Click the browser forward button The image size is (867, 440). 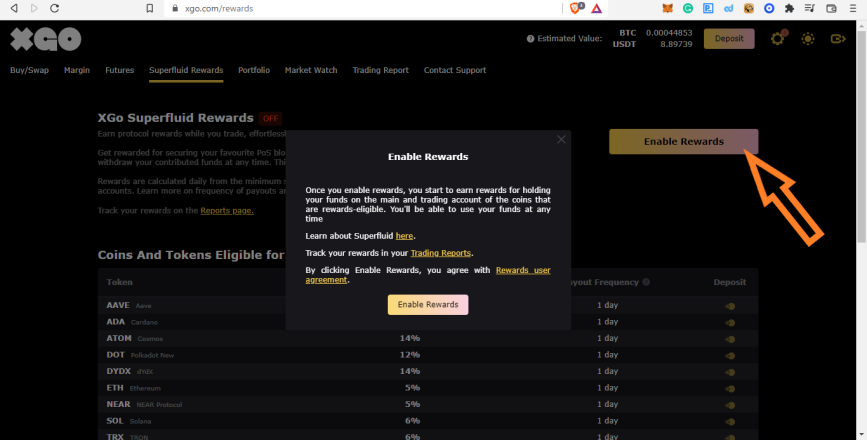pos(34,8)
